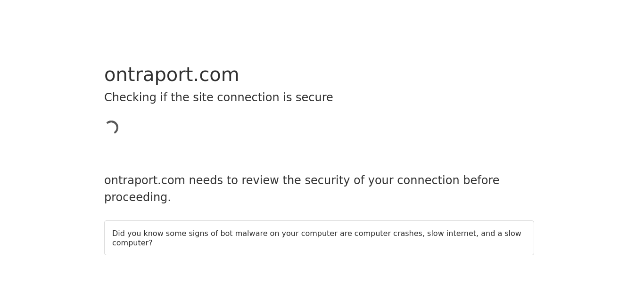The image size is (644, 308).
Task: Click the word 'Checking' in the subtitle
Action: click(x=130, y=97)
